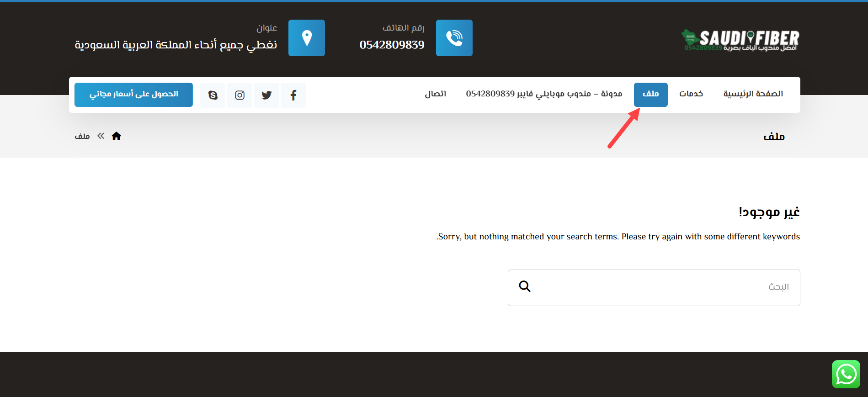Viewport: 868px width, 397px height.
Task: Open the مدونة مندوب موبايلي فايبر menu item
Action: coord(544,94)
